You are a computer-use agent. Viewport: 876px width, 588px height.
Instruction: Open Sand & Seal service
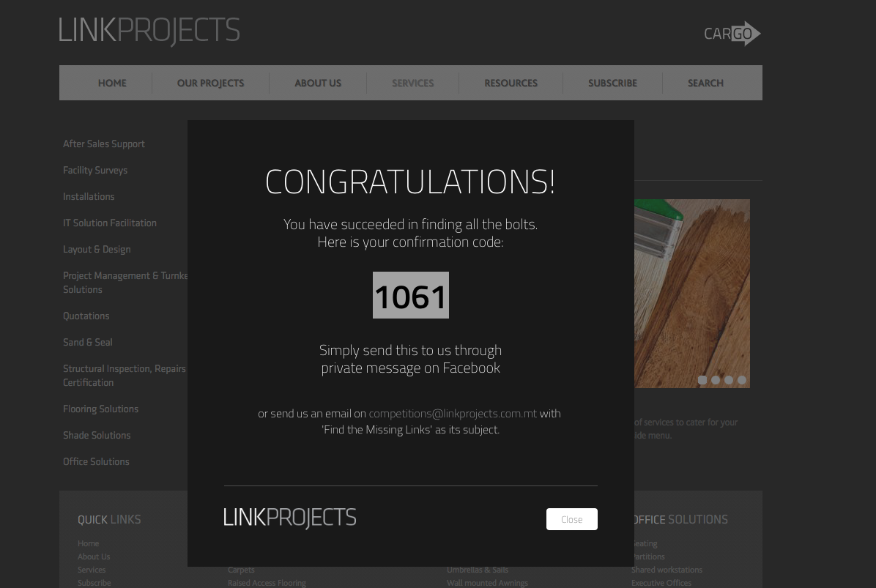(x=88, y=342)
